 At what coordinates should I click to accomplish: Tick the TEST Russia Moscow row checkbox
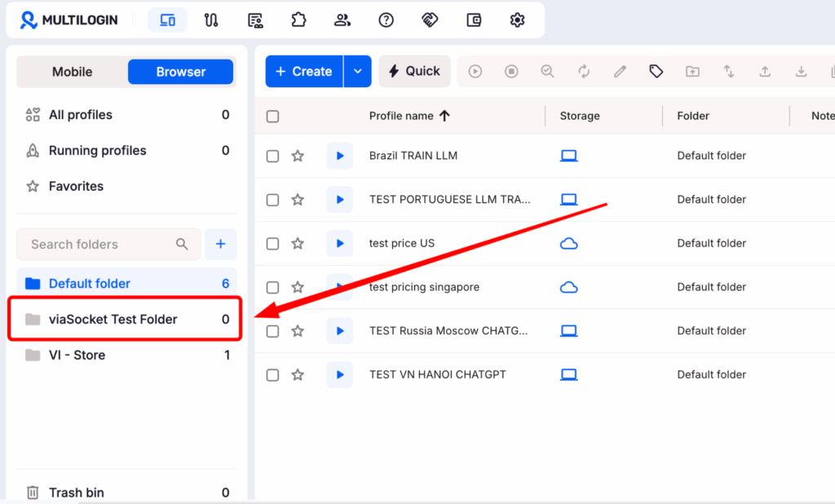(x=272, y=331)
